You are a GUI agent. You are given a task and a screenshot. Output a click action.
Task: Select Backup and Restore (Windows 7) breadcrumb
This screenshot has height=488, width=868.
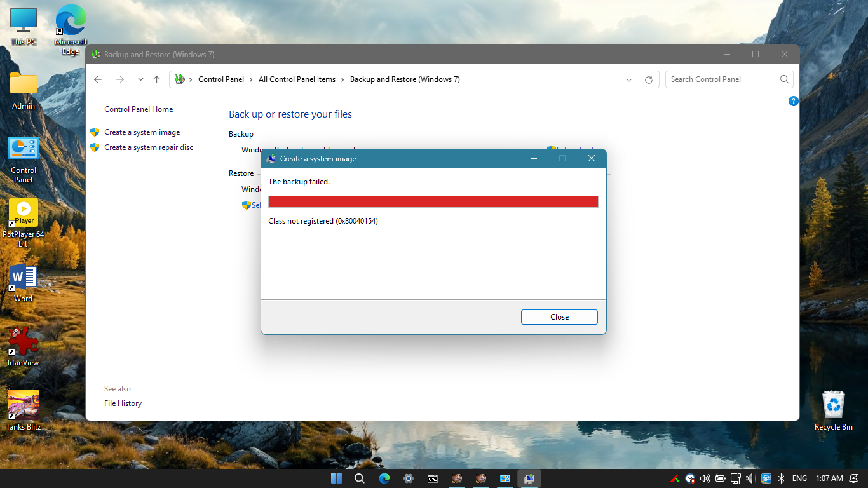(x=405, y=79)
